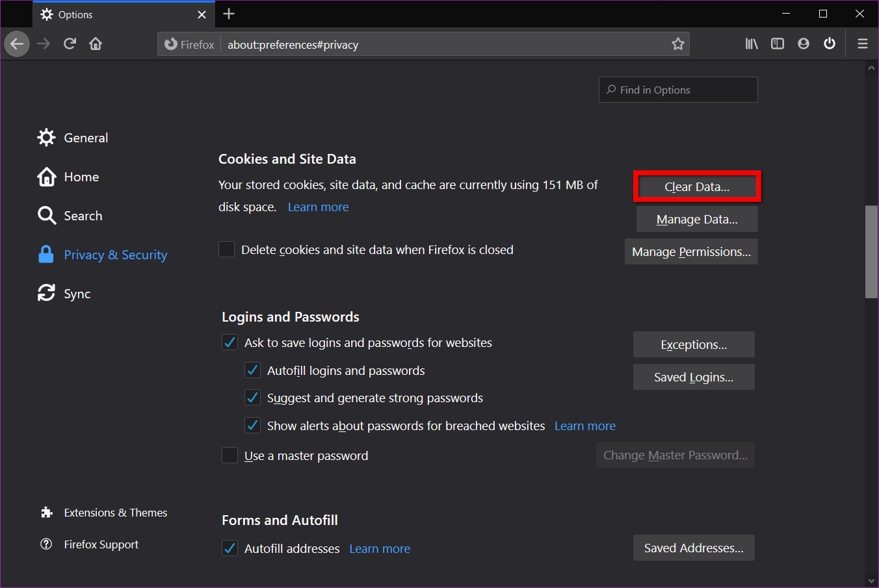This screenshot has height=588, width=879.
Task: Go back with the back arrow
Action: [17, 44]
